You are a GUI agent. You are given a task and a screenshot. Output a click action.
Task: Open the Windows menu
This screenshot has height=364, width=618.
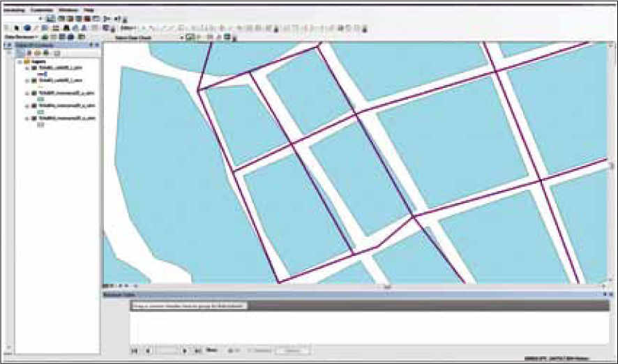pos(68,10)
